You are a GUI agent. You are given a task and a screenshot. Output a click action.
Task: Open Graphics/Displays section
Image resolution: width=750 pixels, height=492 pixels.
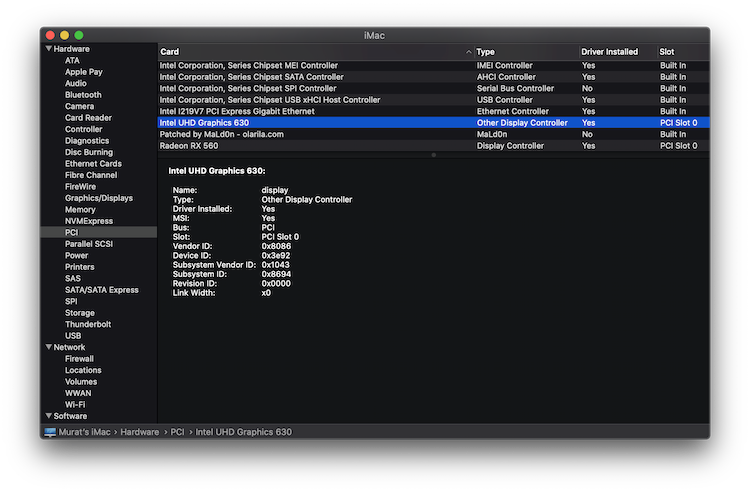pos(99,198)
